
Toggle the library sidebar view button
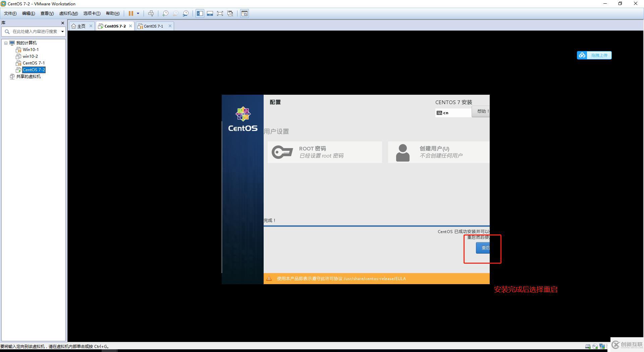[200, 13]
